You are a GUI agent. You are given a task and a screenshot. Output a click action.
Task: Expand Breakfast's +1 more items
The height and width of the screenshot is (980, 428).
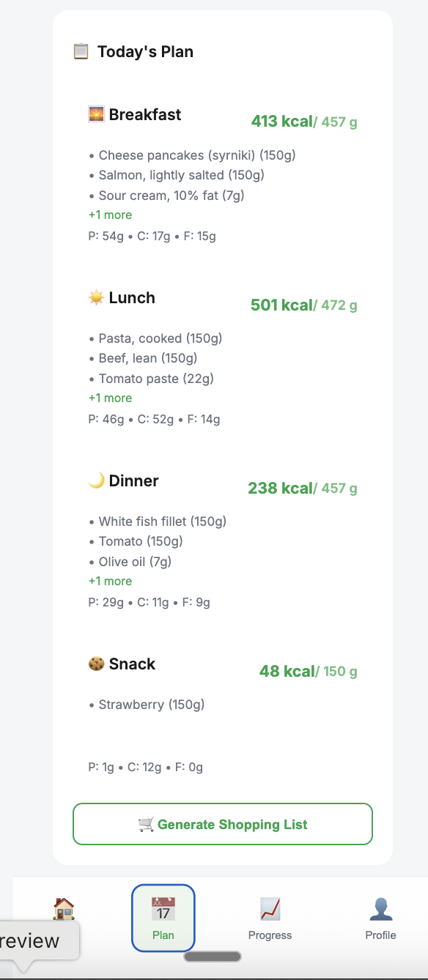pos(110,215)
